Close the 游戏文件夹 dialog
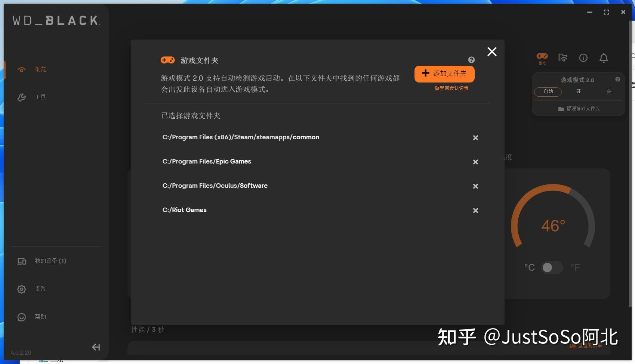The width and height of the screenshot is (635, 364). (x=492, y=52)
